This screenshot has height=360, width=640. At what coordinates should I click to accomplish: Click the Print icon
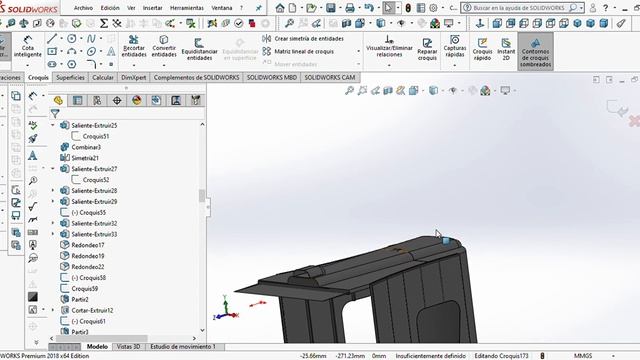(350, 8)
